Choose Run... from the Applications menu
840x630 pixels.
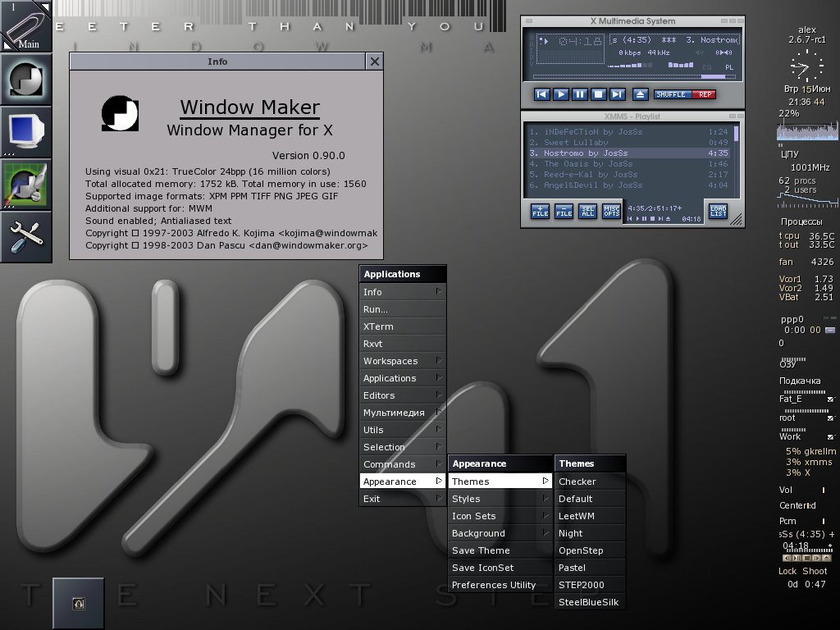pyautogui.click(x=402, y=309)
